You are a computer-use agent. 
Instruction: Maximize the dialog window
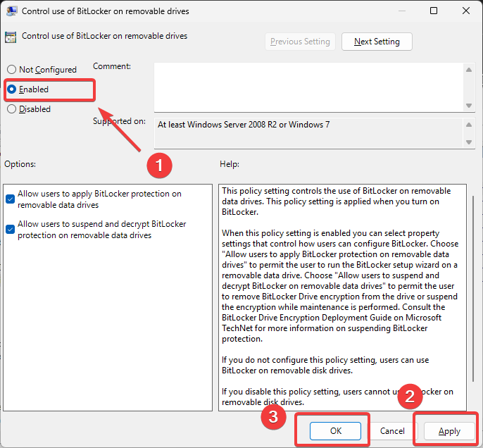click(x=434, y=11)
